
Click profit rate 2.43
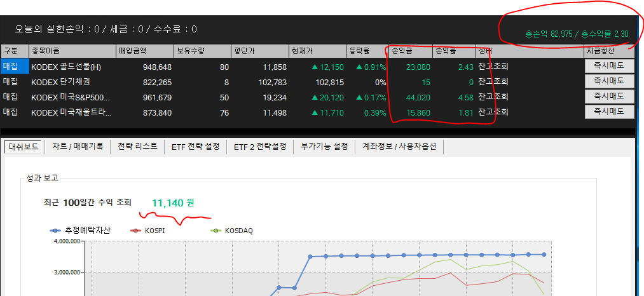[467, 67]
